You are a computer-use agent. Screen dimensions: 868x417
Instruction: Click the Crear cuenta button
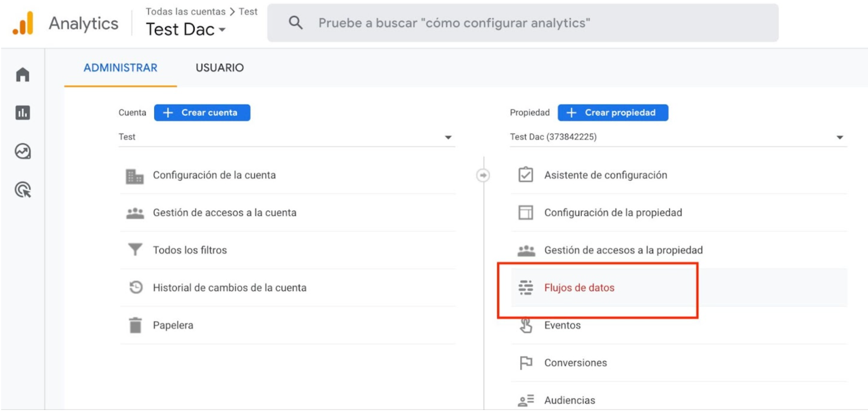pos(202,113)
